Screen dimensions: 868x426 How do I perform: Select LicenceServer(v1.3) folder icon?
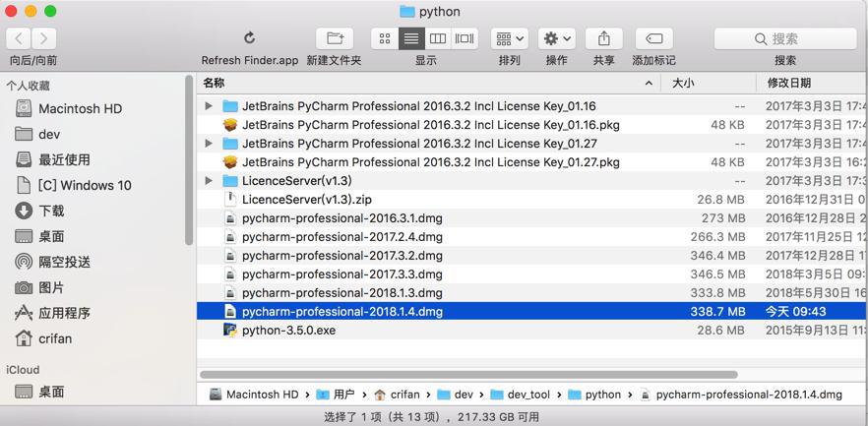(230, 180)
